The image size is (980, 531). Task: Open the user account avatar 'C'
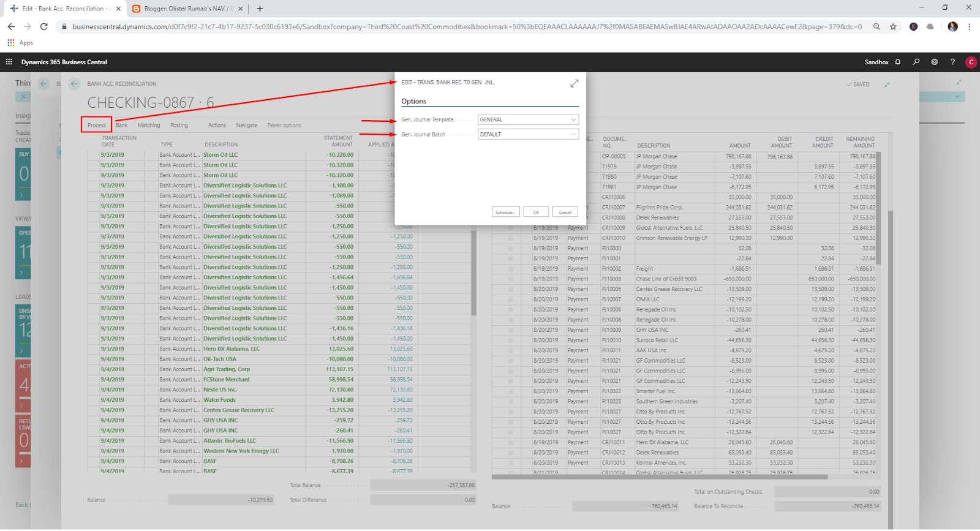click(971, 62)
